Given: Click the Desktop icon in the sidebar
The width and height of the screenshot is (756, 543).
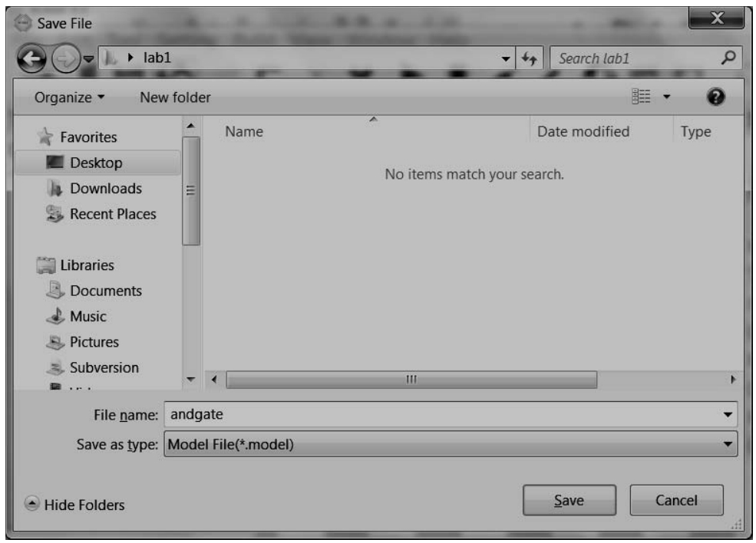Looking at the screenshot, I should pos(54,163).
